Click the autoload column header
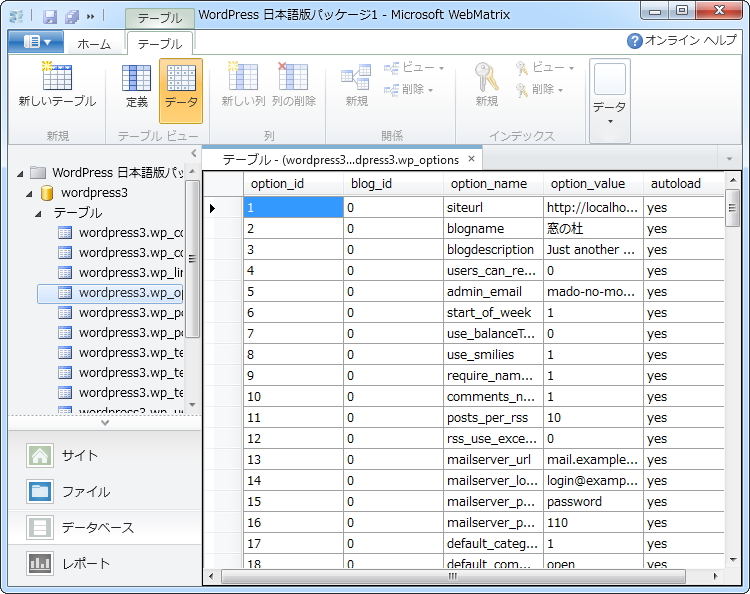The width and height of the screenshot is (750, 594). tap(684, 184)
